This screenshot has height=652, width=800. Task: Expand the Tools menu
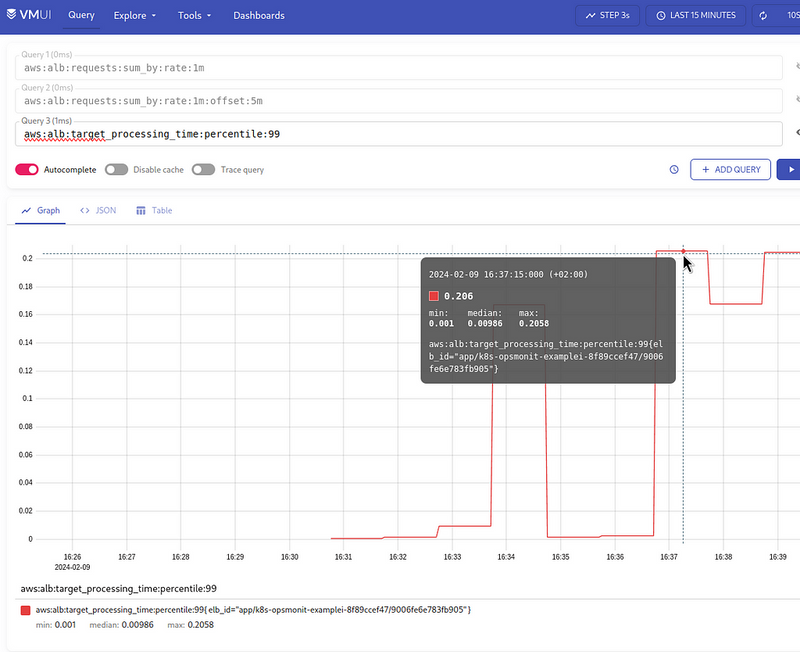point(194,16)
